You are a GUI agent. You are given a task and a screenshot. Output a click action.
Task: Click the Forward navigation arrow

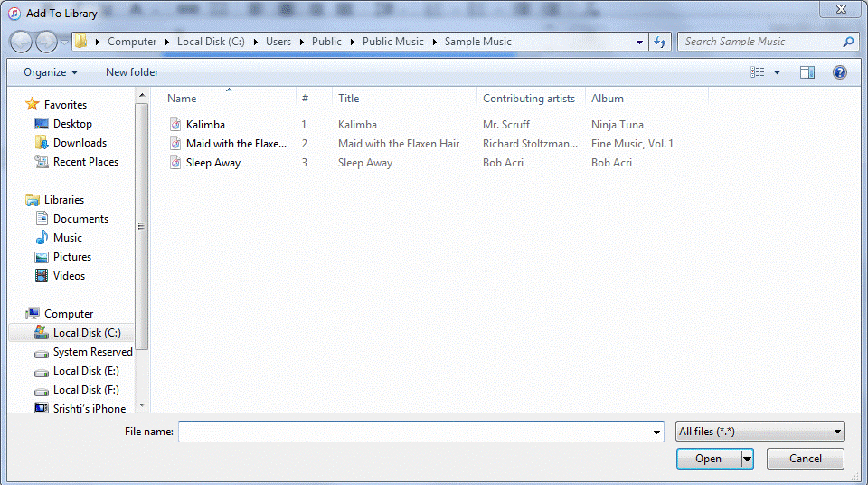click(46, 42)
